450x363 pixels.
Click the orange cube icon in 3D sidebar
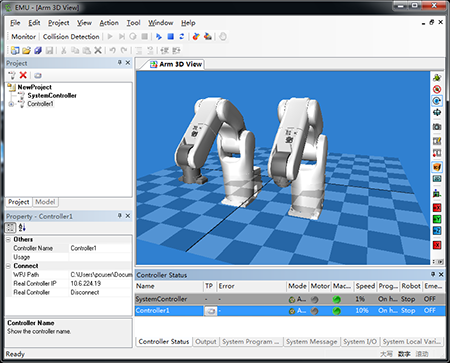point(437,167)
